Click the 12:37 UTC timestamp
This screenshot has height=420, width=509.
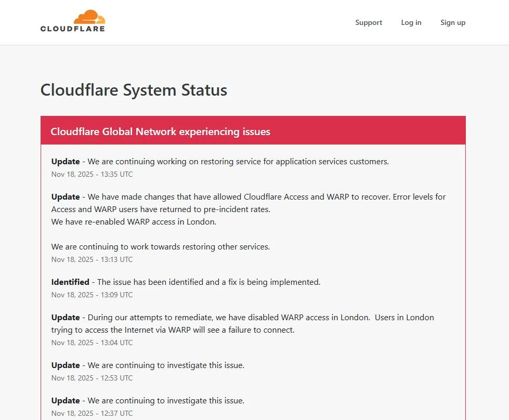click(x=92, y=413)
